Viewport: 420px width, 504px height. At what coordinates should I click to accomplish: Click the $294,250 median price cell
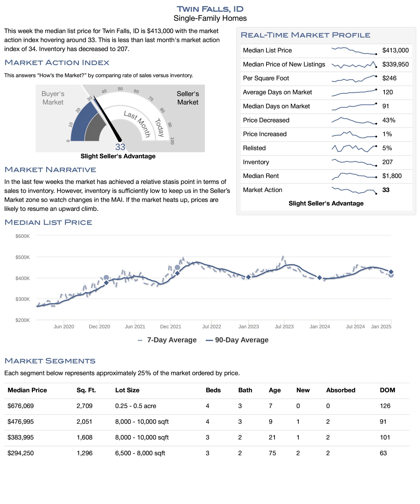[21, 453]
